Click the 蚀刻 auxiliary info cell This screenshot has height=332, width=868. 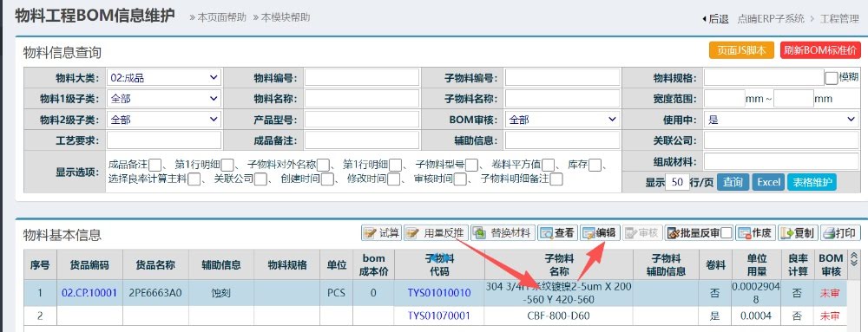(220, 293)
